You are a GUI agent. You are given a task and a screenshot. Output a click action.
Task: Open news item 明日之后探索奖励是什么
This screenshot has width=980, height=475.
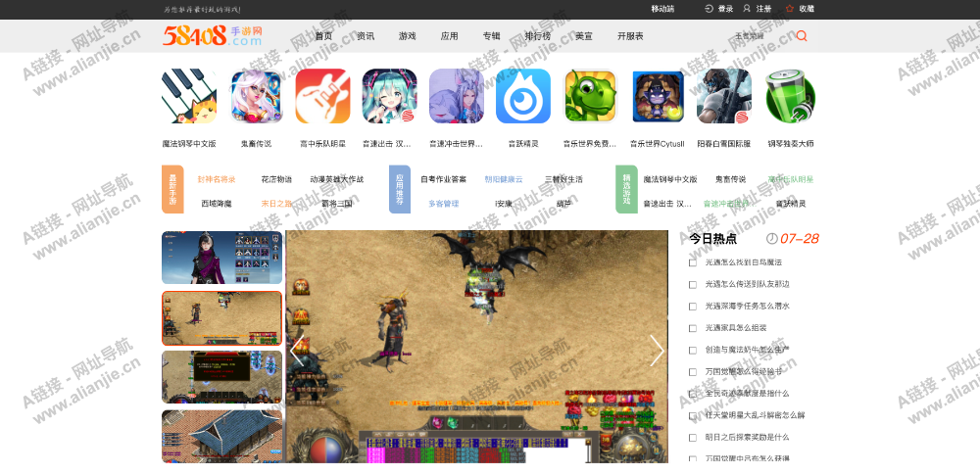747,438
